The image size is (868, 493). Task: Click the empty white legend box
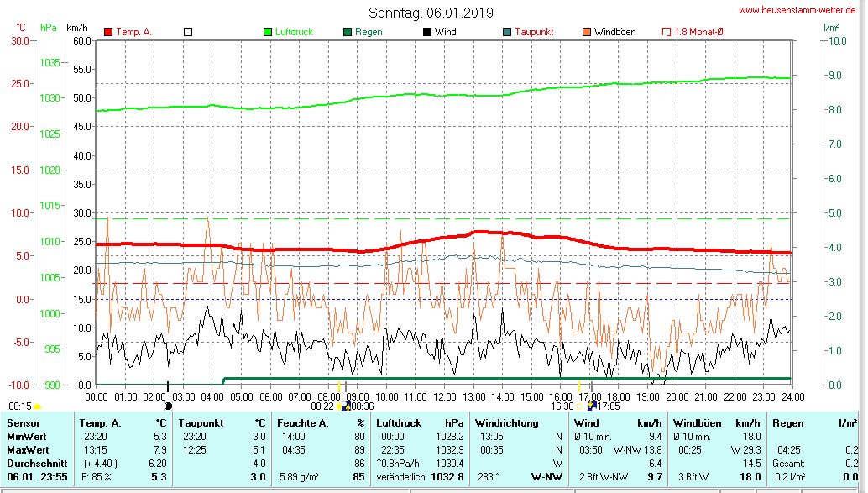tap(188, 32)
